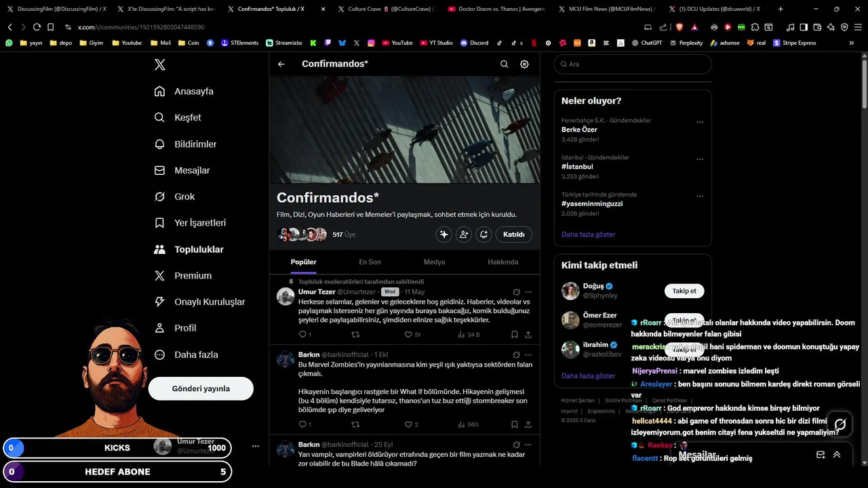Click Daha fazla göster under trends
The height and width of the screenshot is (488, 868).
tap(588, 235)
